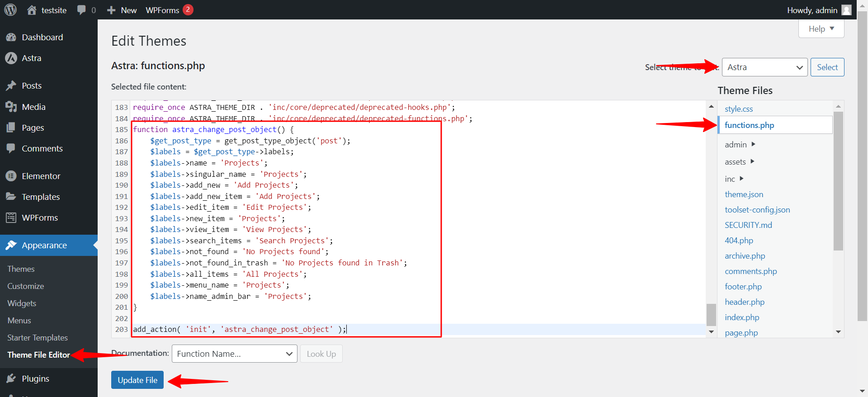
Task: Click the WPForms sidebar icon
Action: point(11,217)
